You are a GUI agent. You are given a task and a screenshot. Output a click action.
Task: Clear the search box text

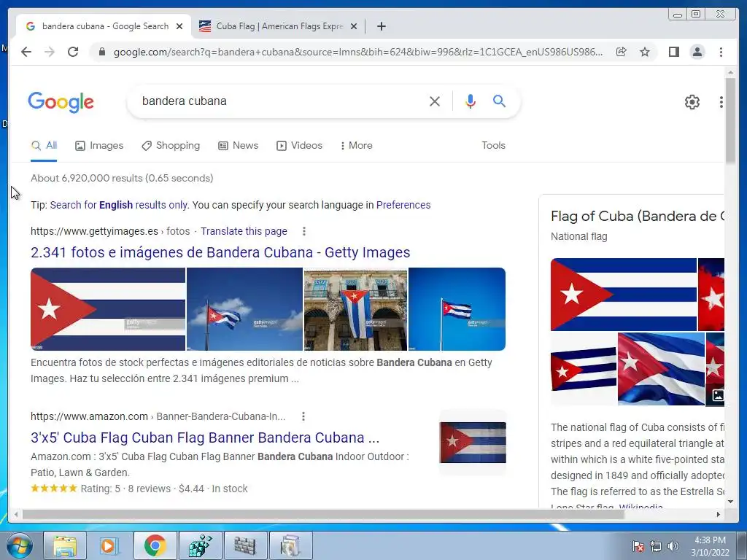click(435, 101)
